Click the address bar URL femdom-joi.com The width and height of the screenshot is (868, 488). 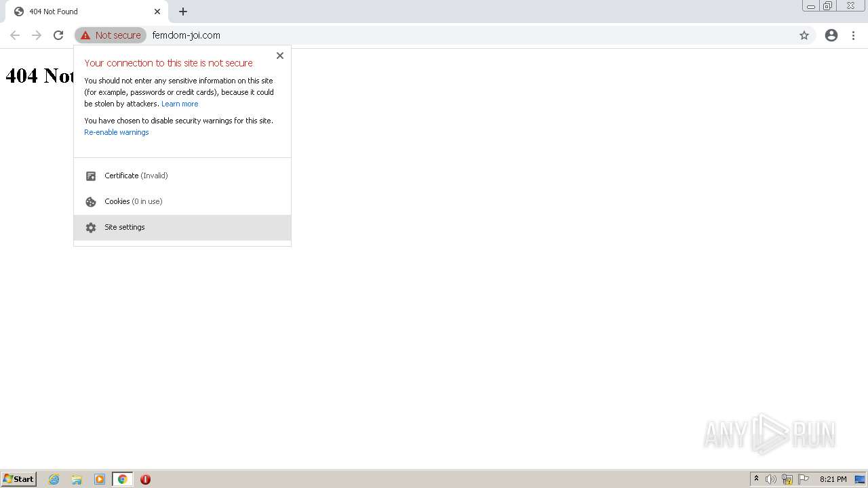pos(186,35)
